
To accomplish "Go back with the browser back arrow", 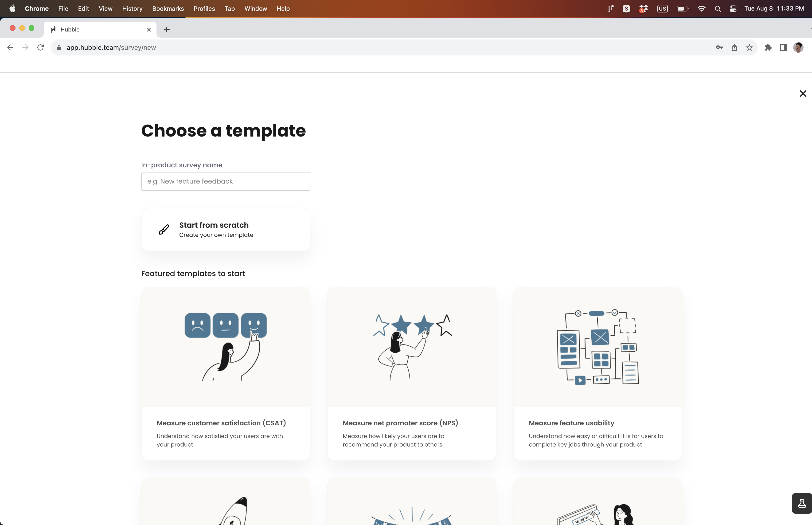I will [x=10, y=47].
